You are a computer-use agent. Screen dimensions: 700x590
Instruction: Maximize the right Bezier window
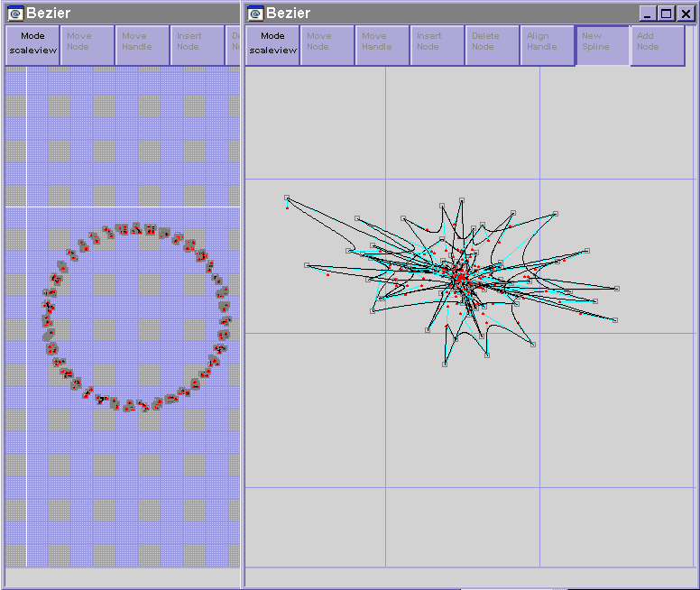click(x=667, y=14)
